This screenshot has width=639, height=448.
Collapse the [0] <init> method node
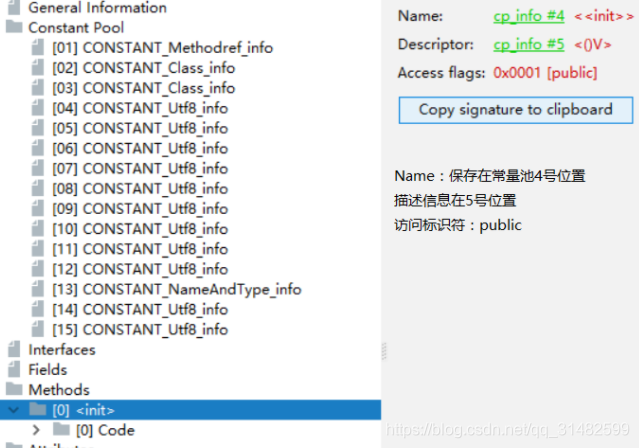tap(13, 410)
